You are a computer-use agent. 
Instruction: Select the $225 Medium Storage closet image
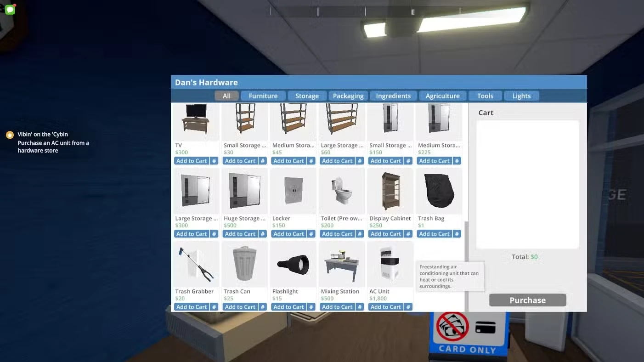point(439,122)
